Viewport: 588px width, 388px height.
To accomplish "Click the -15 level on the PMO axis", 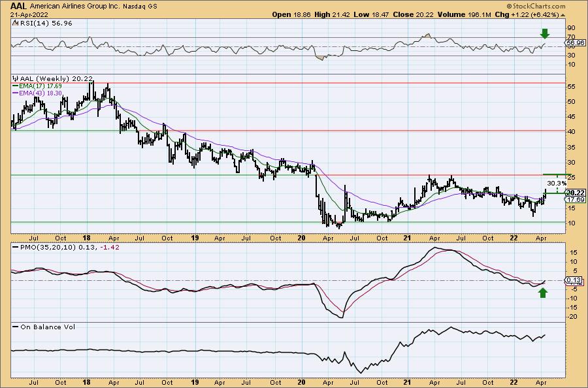I will tap(572, 308).
